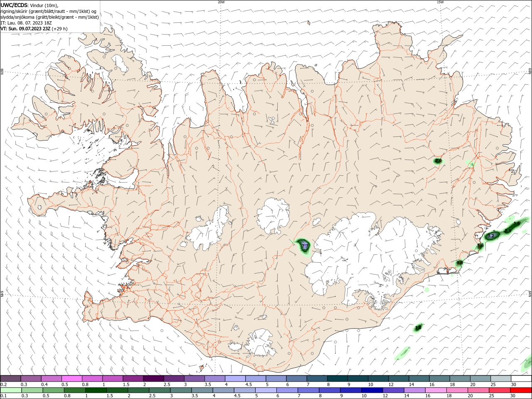Screen dimensions: 532x399
Task: Pick the bright pink 0.5 swatch in upper scale
Action: click(71, 379)
